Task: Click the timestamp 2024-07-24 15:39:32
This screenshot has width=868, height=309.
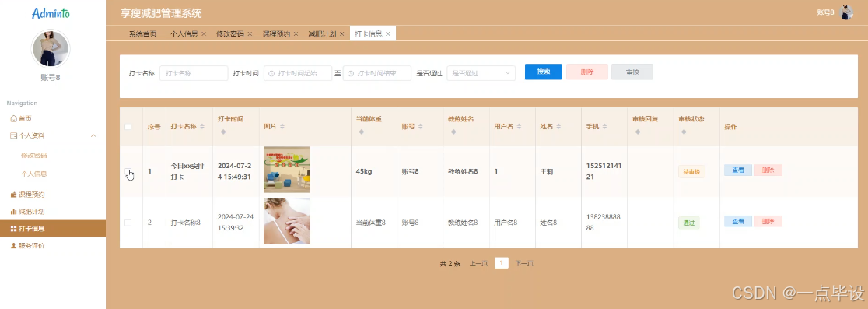Action: pyautogui.click(x=235, y=222)
